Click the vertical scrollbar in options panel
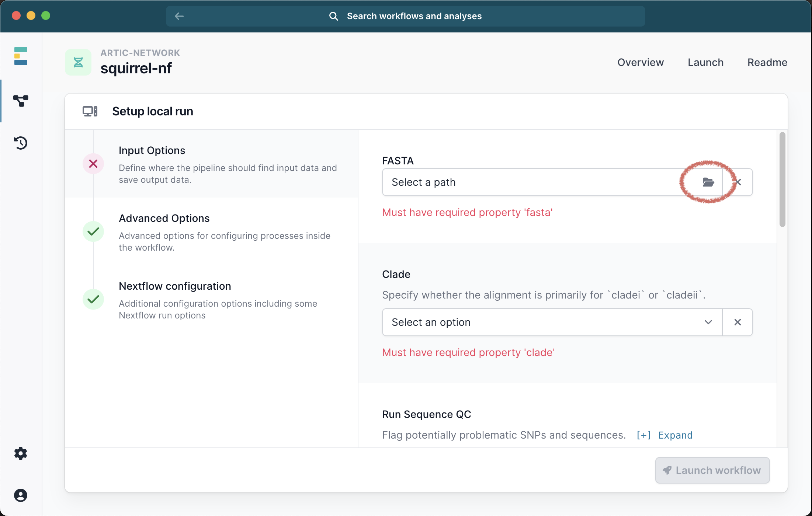The width and height of the screenshot is (812, 516). (x=782, y=180)
